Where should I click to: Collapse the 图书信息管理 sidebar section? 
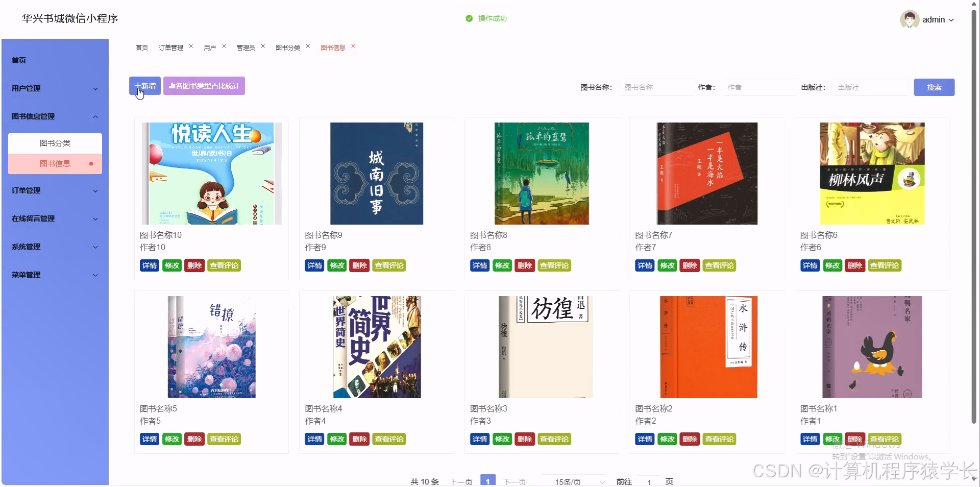(x=55, y=116)
